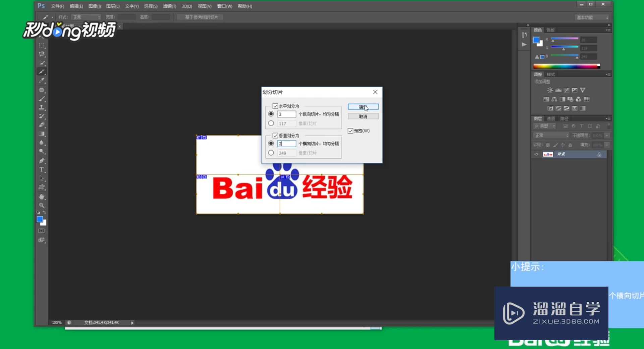This screenshot has height=349, width=644.
Task: Switch to the 色板 swatches tab
Action: tap(550, 30)
